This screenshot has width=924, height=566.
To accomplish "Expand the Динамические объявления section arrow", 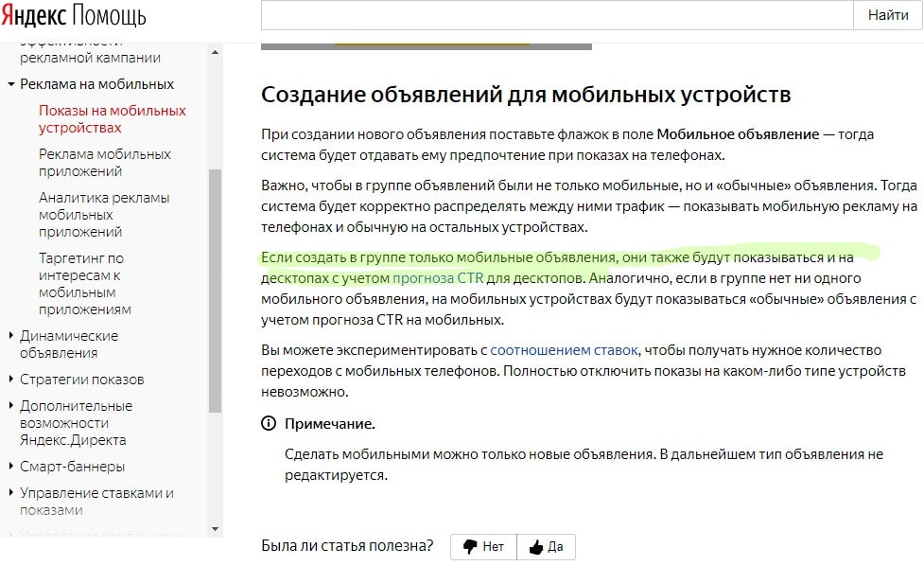I will point(10,335).
